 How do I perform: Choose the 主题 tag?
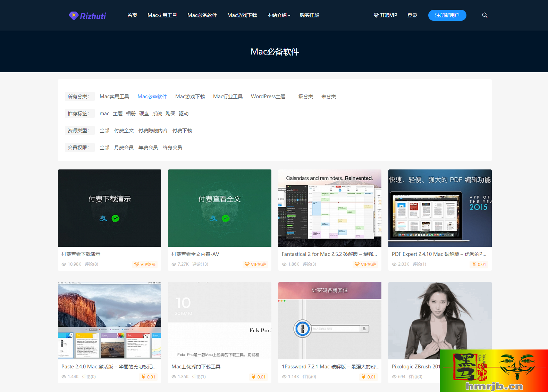pyautogui.click(x=118, y=114)
